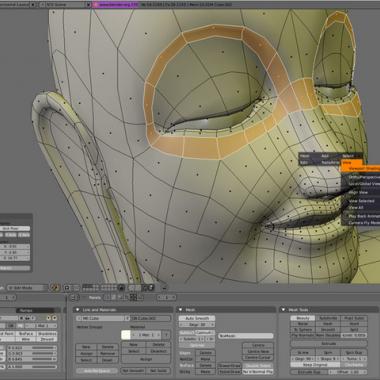
Task: Toggle the Beauty option in Mesh Tools
Action: point(303,318)
